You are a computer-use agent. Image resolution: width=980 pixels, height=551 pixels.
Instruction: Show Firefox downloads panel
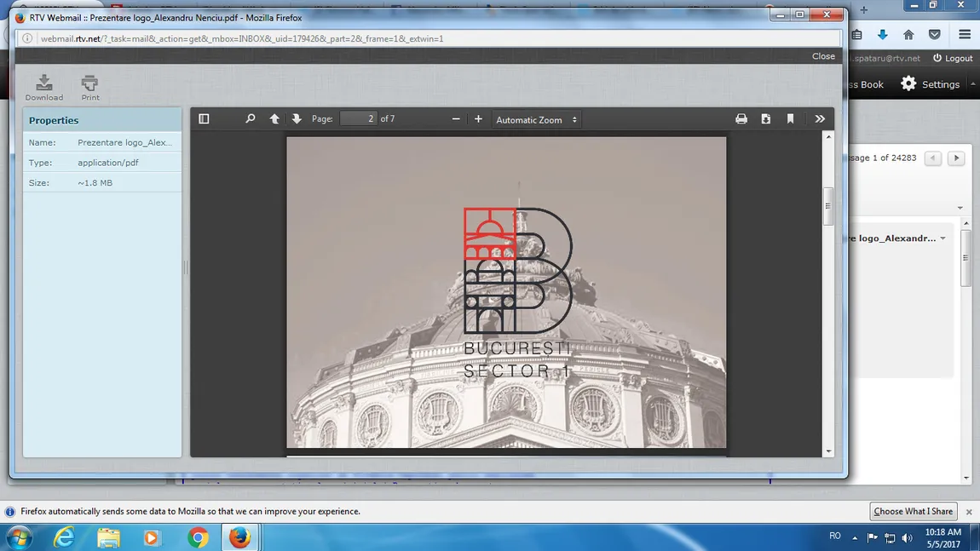tap(883, 34)
